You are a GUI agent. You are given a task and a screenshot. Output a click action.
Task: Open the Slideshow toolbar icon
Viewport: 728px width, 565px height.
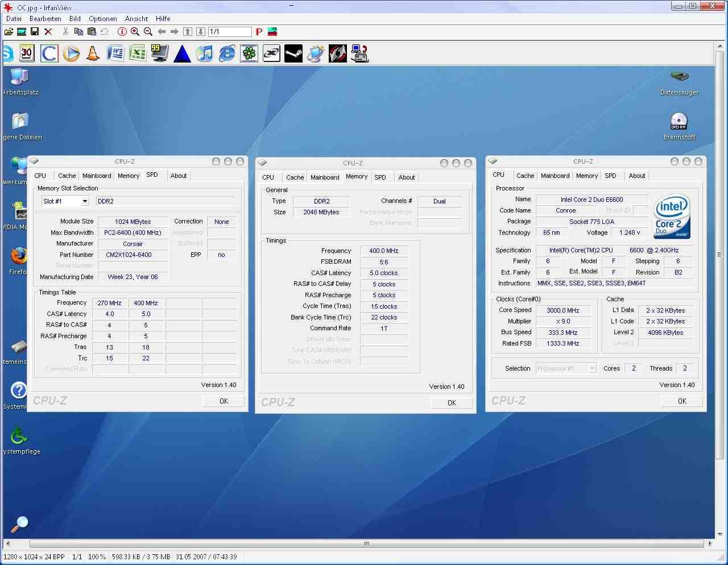[x=22, y=32]
